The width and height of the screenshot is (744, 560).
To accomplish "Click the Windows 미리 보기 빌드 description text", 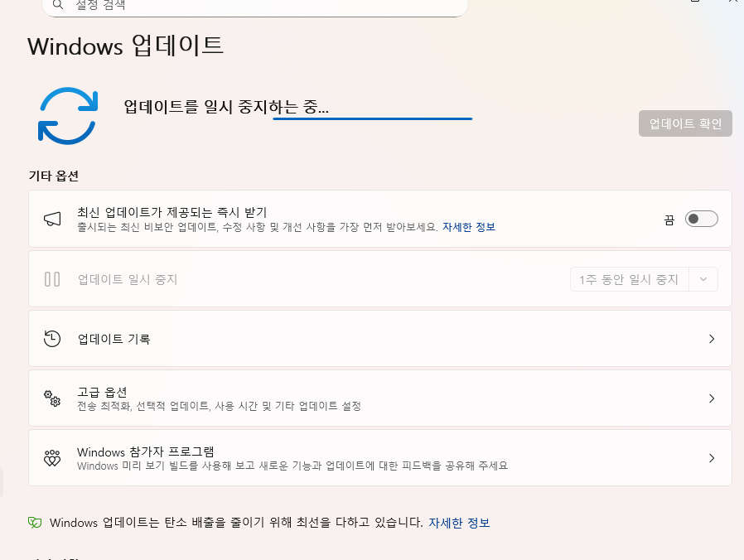I will 292,466.
